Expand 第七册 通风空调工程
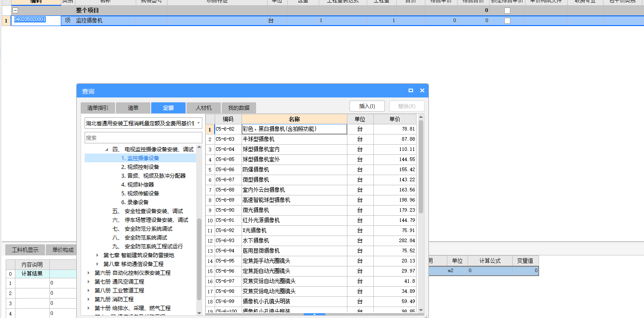Image resolution: width=644 pixels, height=318 pixels. [x=89, y=282]
